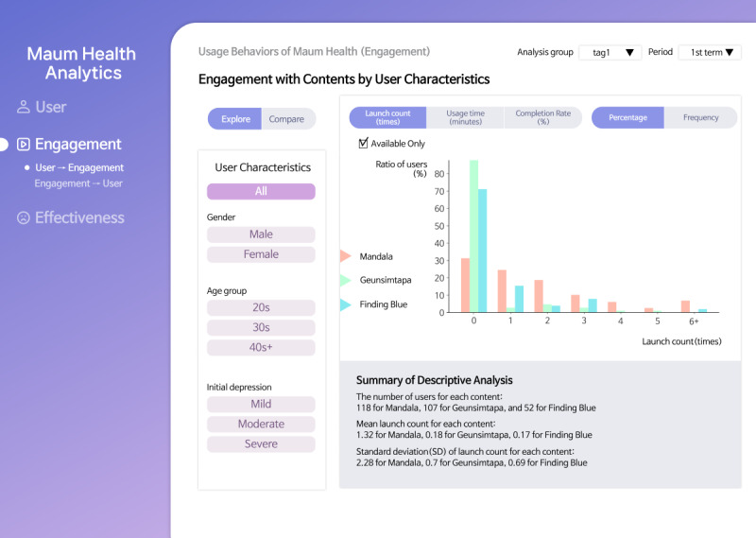Screen dimensions: 756x538
Task: Select the Usage time (minutes) tab
Action: [x=465, y=118]
